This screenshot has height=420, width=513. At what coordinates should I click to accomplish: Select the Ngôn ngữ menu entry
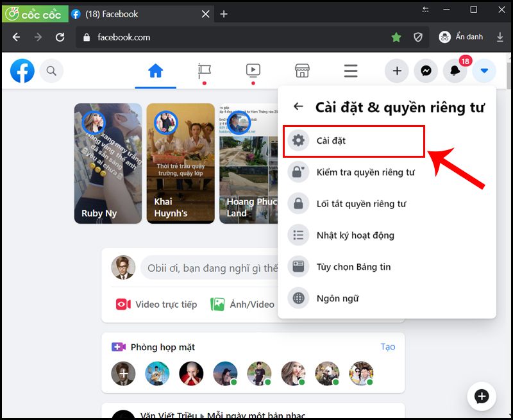[x=340, y=298]
